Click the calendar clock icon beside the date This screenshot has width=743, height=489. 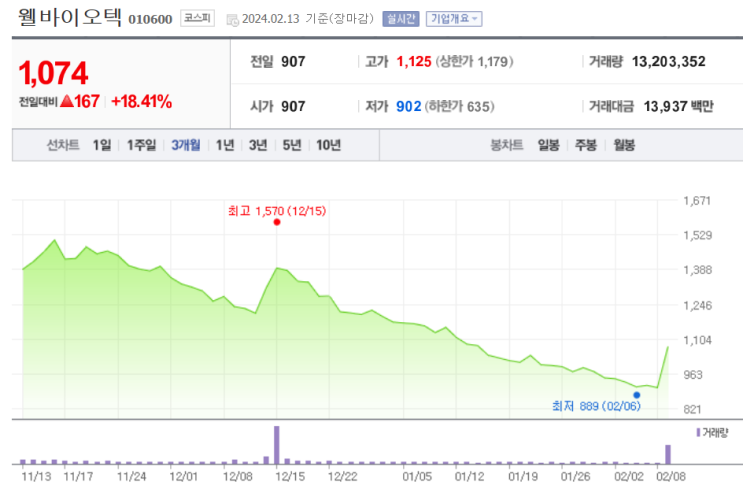click(x=232, y=20)
